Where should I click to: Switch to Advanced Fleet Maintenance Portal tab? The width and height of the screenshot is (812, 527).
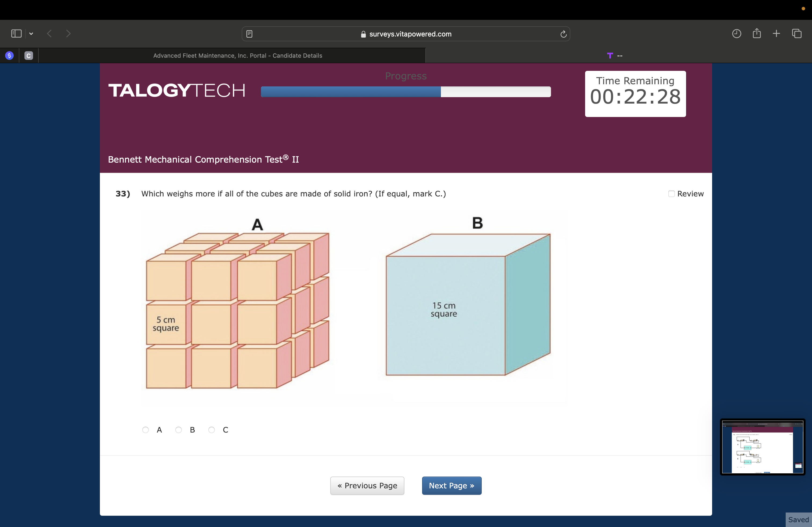point(237,56)
